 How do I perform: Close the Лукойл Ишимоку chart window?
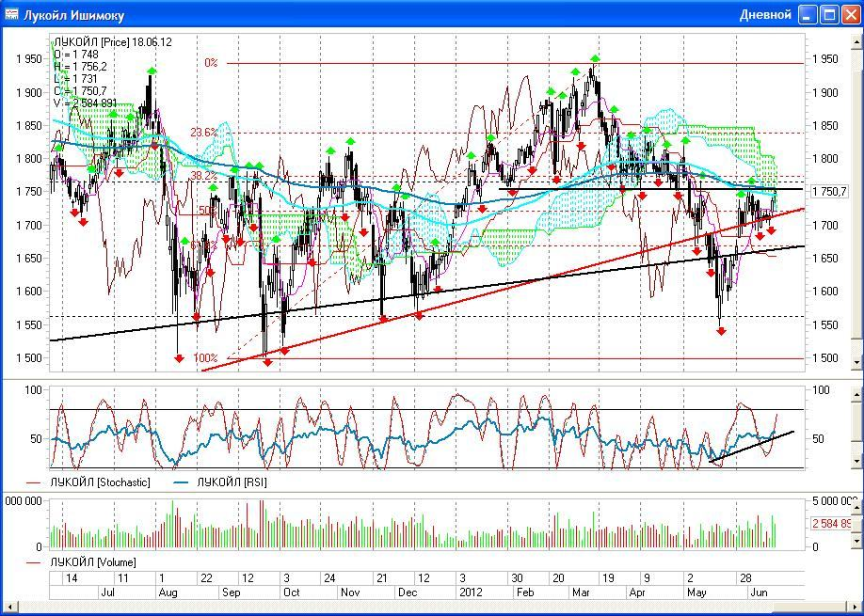click(x=850, y=14)
